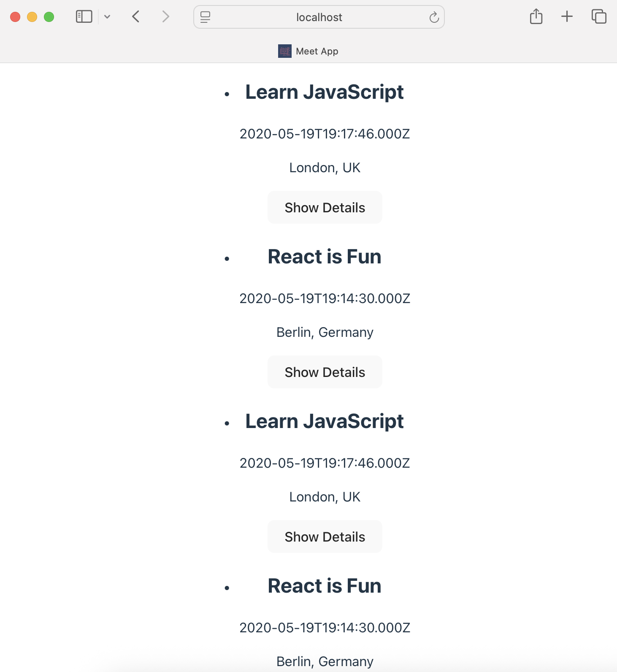This screenshot has width=617, height=672.
Task: Open the sidebar options dropdown chevron
Action: 107,17
